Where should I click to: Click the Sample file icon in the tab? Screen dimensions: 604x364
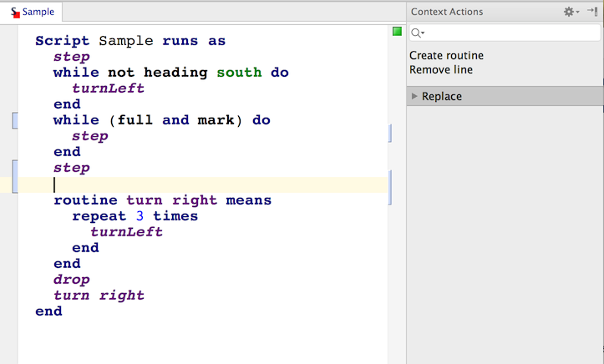pos(14,13)
